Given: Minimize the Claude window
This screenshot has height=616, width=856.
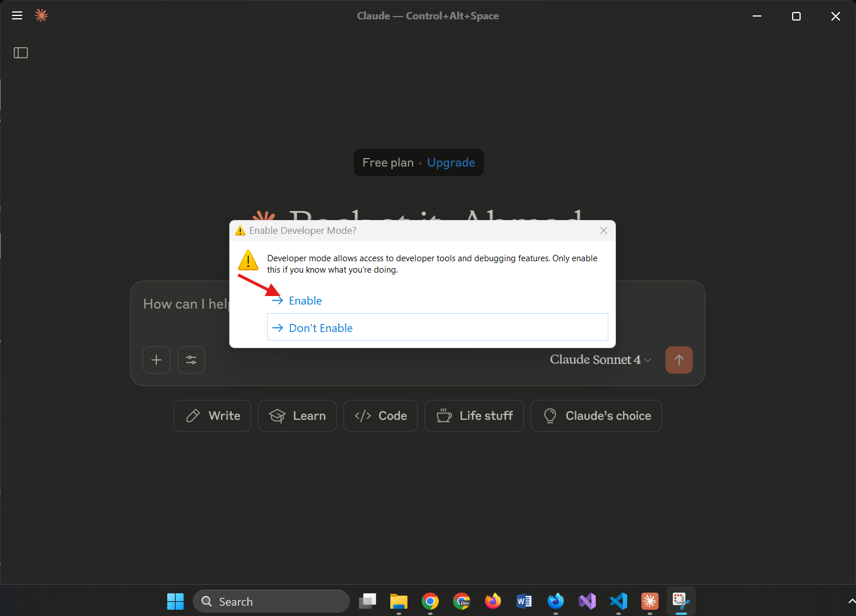Looking at the screenshot, I should 757,16.
